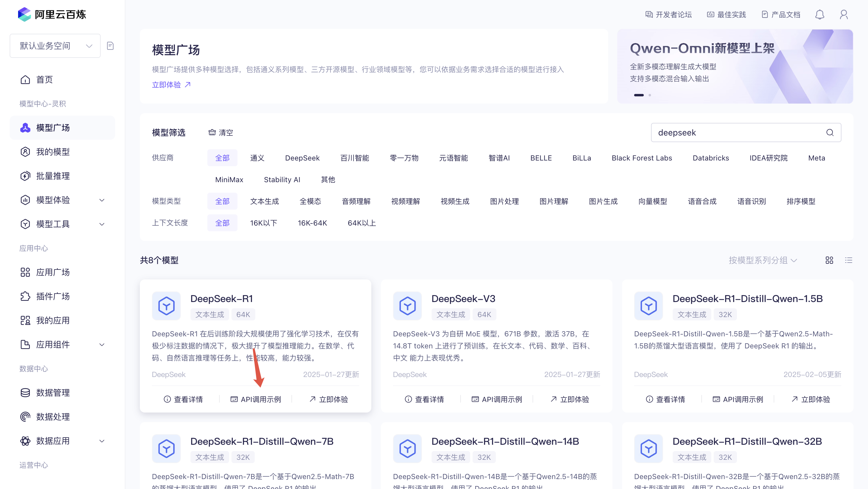
Task: Select the DeepSeek supplier filter
Action: tap(302, 158)
